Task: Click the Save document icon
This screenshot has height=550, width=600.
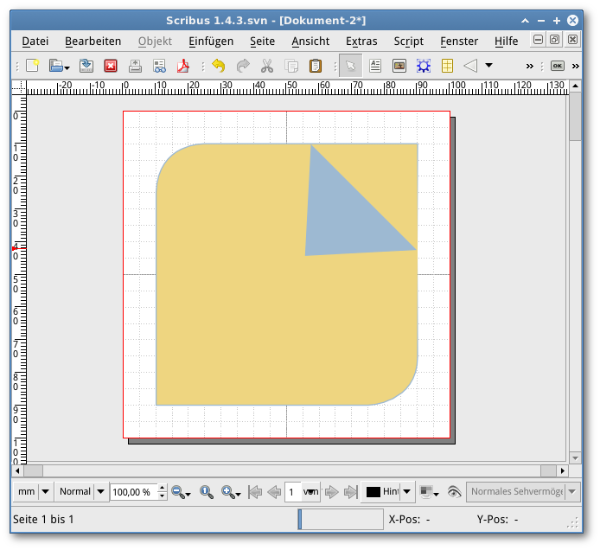Action: click(86, 66)
